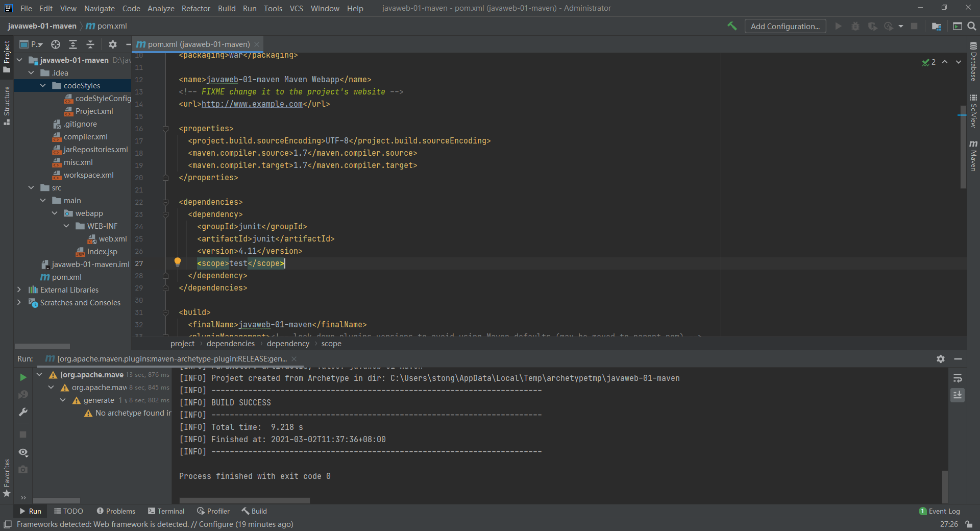This screenshot has height=531, width=980.
Task: Minimize Run panel with hide icon
Action: click(x=958, y=359)
